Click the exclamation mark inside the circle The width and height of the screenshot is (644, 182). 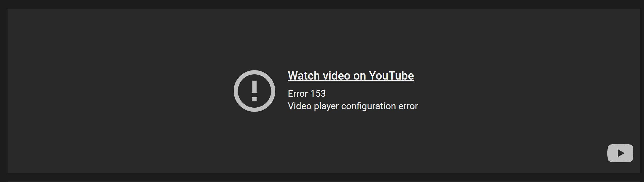tap(254, 91)
